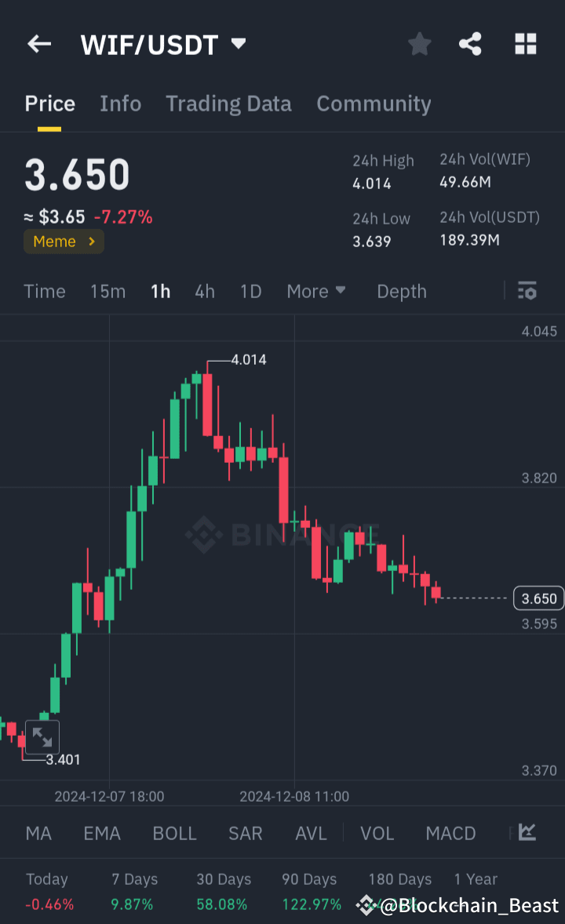Expand chart to fullscreen with arrows icon
Viewport: 565px width, 924px height.
(x=42, y=737)
